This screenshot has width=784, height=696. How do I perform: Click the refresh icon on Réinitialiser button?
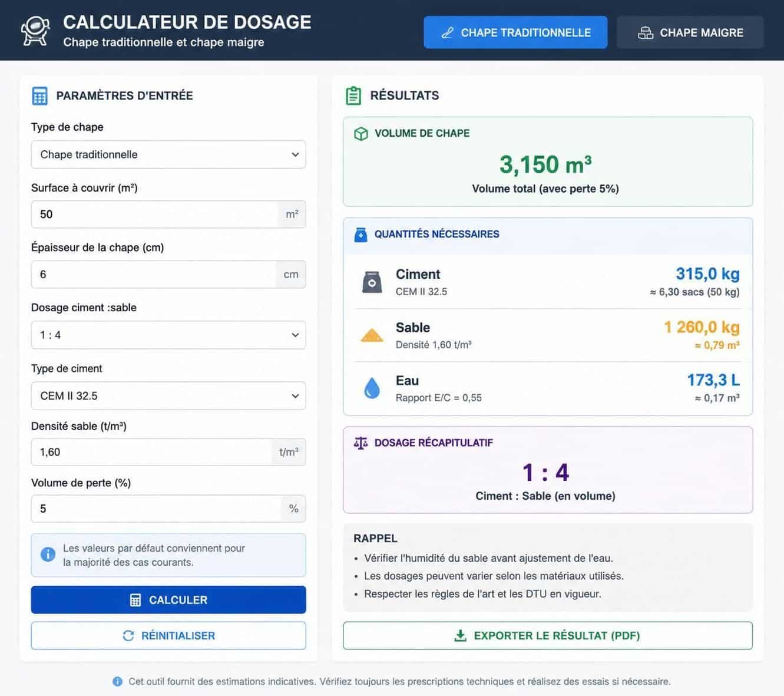[x=128, y=636]
